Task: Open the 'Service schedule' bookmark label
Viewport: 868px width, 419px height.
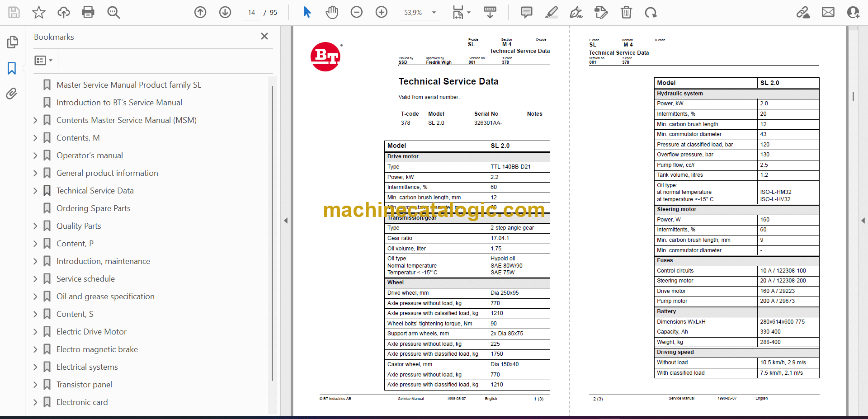Action: (x=85, y=279)
